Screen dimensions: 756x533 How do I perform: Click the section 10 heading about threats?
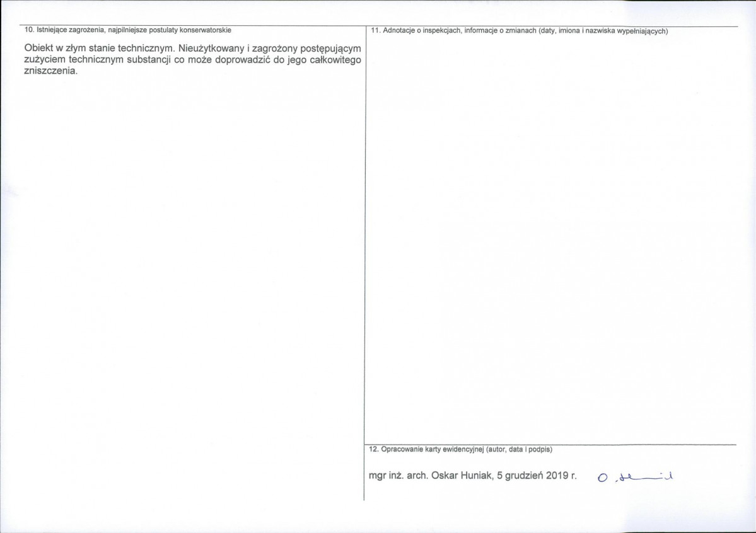128,30
